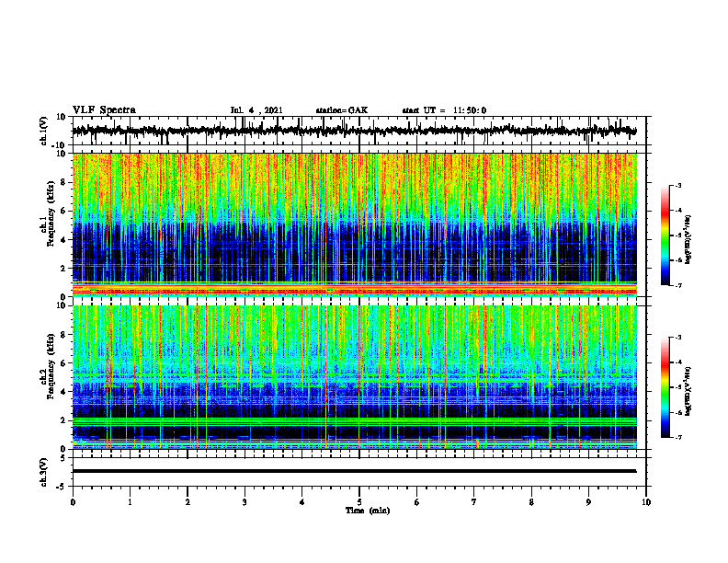Image resolution: width=728 pixels, height=563 pixels.
Task: Click the "-7" label below ch.2 color bar
Action: [x=677, y=438]
